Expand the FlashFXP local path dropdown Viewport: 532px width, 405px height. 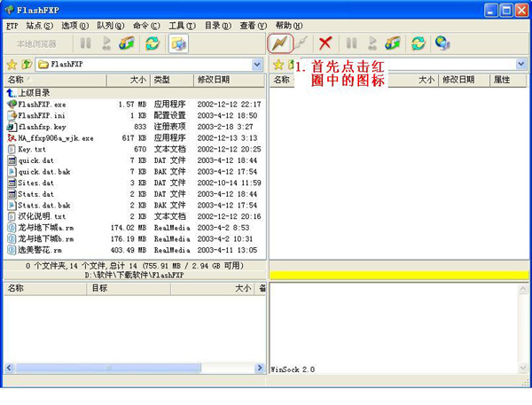[258, 64]
